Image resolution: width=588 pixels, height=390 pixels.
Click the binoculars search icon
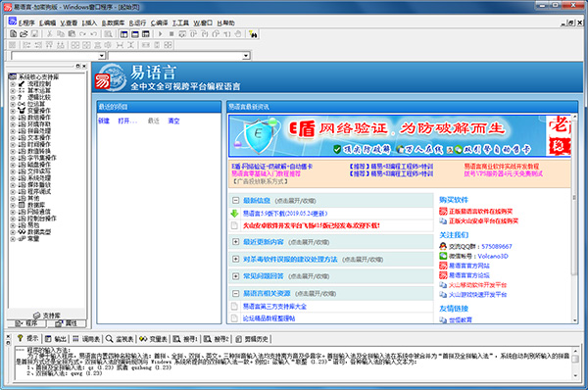click(253, 34)
